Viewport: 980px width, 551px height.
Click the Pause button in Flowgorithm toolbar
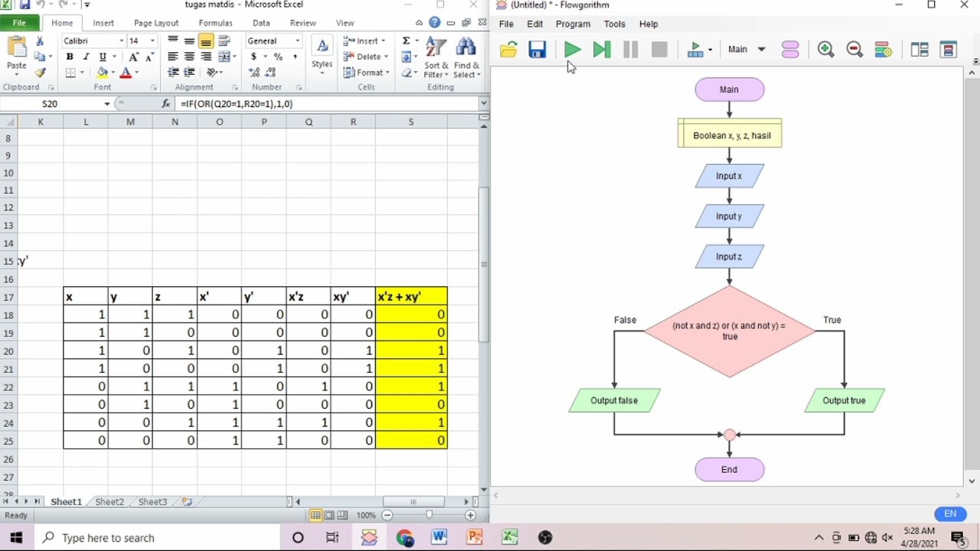click(631, 50)
